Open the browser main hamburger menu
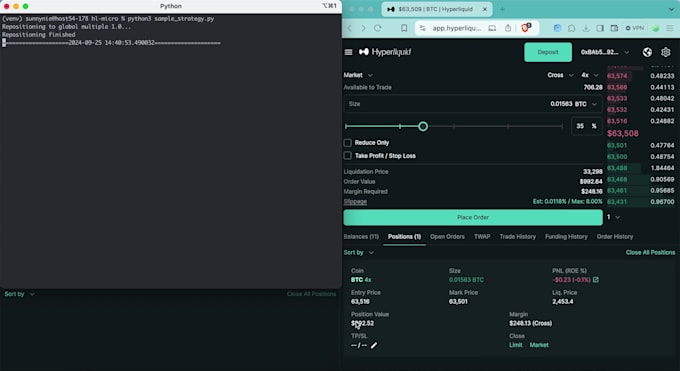Viewport: 680px width, 371px height. point(670,28)
